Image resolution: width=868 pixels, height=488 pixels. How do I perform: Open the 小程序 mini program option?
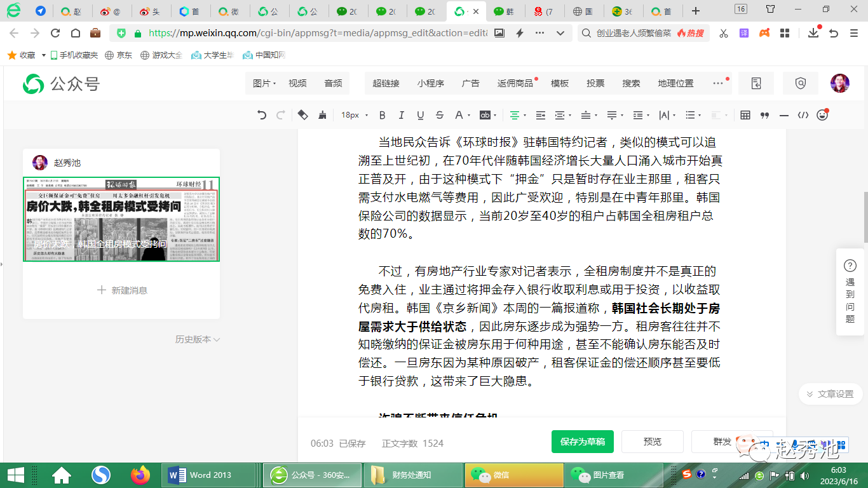point(430,83)
